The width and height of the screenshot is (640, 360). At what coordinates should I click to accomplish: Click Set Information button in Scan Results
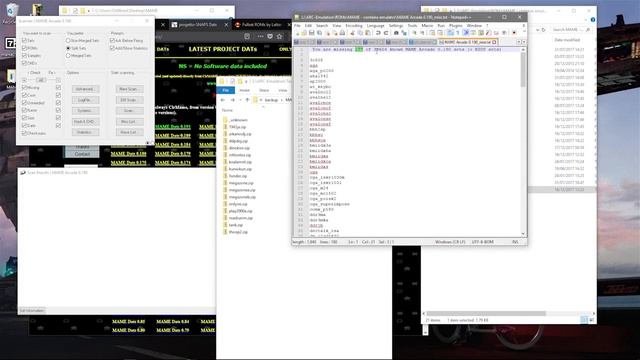click(x=32, y=311)
